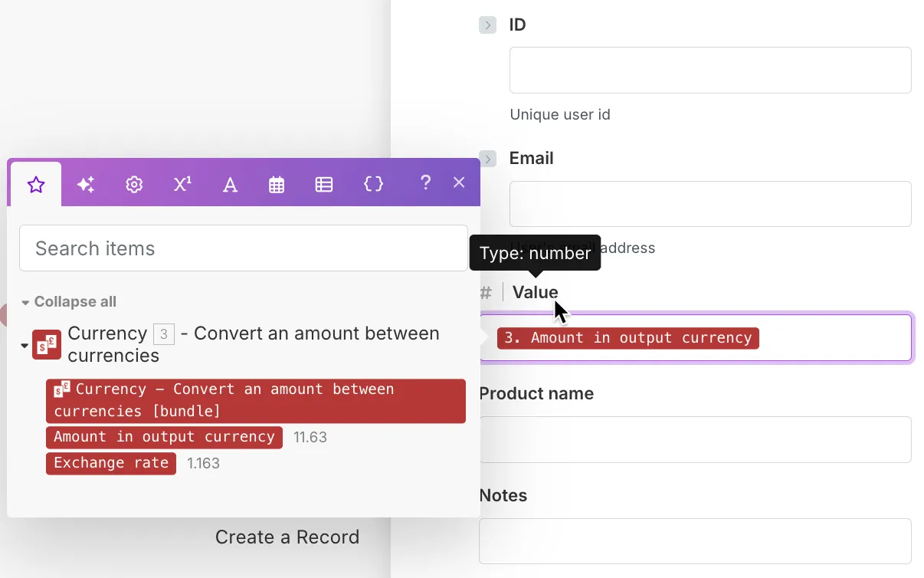The width and height of the screenshot is (924, 578).
Task: Expand the Email field chevron
Action: (488, 159)
